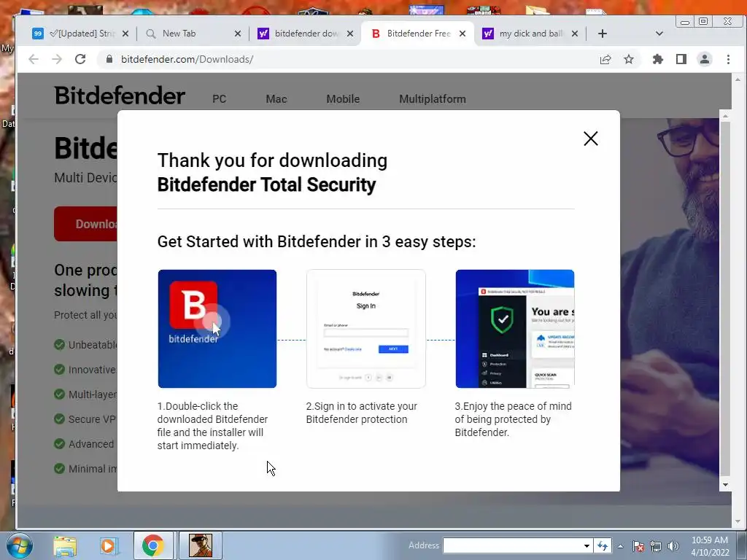747x560 pixels.
Task: Click the Bitdefender installer step 1 image
Action: pyautogui.click(x=217, y=329)
